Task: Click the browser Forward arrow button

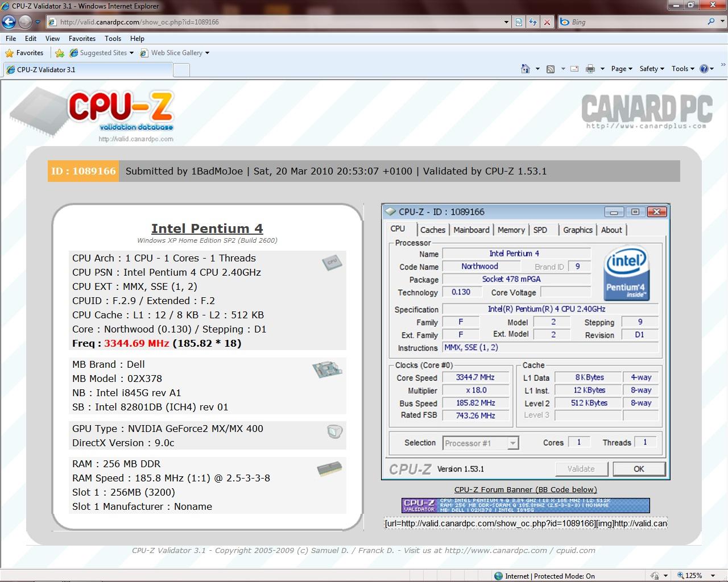Action: pyautogui.click(x=25, y=22)
